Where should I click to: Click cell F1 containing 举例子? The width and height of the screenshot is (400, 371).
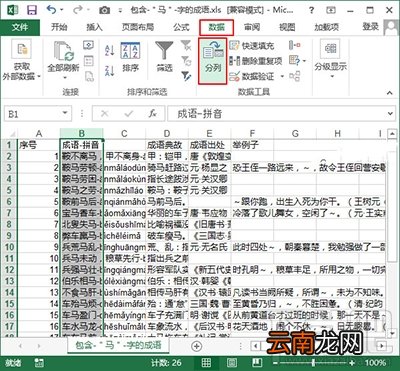click(252, 145)
